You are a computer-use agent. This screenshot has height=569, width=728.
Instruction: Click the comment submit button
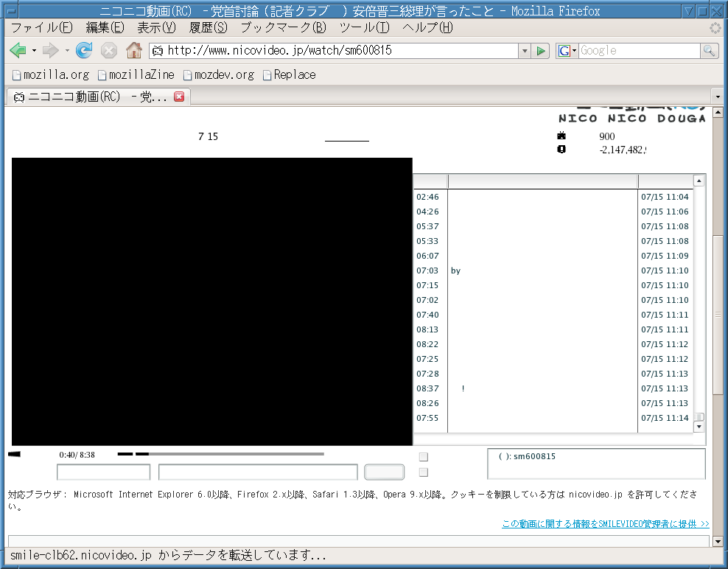384,472
